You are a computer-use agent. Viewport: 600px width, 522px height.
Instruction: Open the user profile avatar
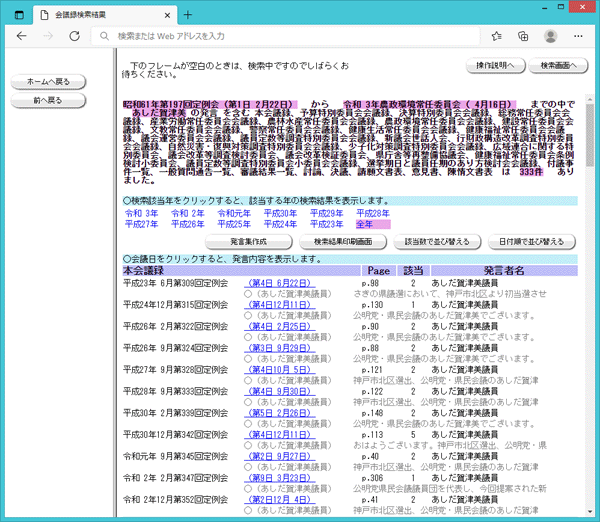tap(550, 36)
